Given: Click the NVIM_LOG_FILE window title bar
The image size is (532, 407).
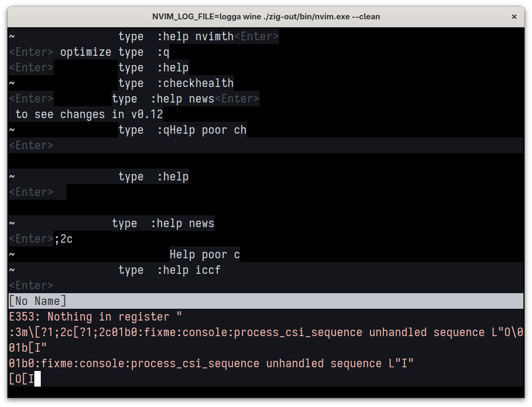Looking at the screenshot, I should (x=266, y=17).
